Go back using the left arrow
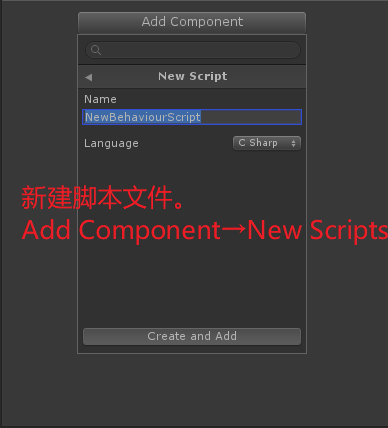 click(88, 77)
